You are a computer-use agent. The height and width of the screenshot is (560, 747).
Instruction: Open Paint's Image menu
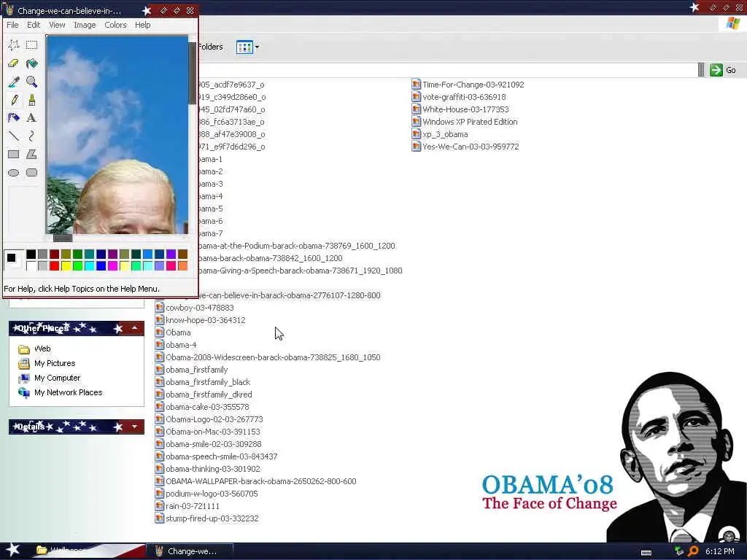pos(85,25)
